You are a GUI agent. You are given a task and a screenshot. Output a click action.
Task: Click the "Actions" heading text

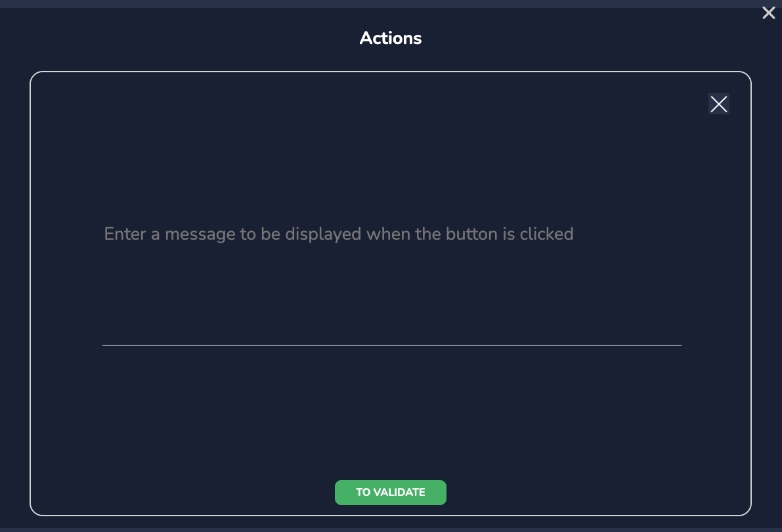pos(391,38)
